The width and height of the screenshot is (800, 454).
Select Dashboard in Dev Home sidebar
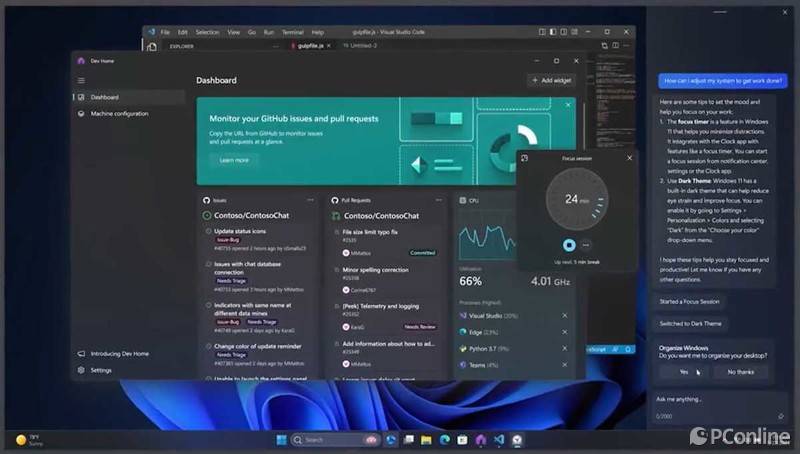coord(129,97)
